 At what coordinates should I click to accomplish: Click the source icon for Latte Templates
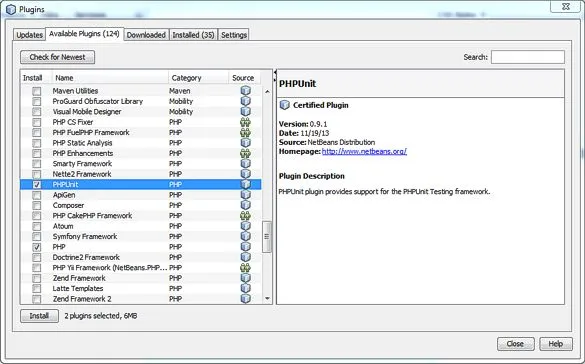coord(245,288)
